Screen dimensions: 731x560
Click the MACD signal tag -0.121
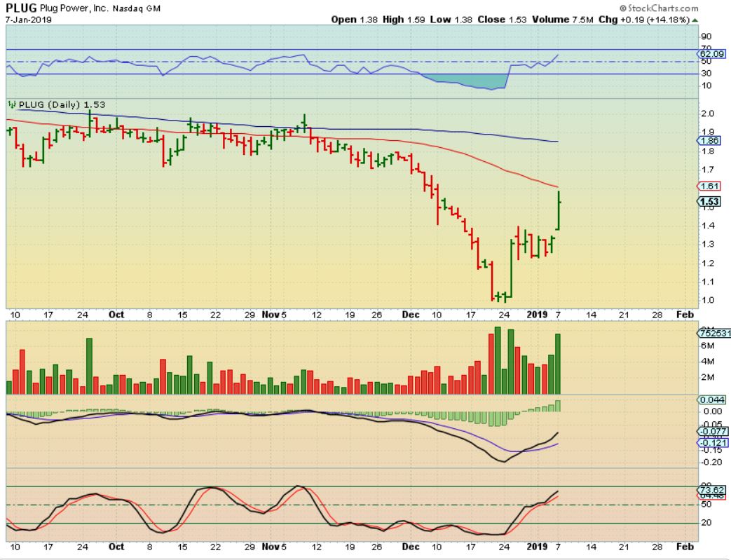(x=712, y=442)
